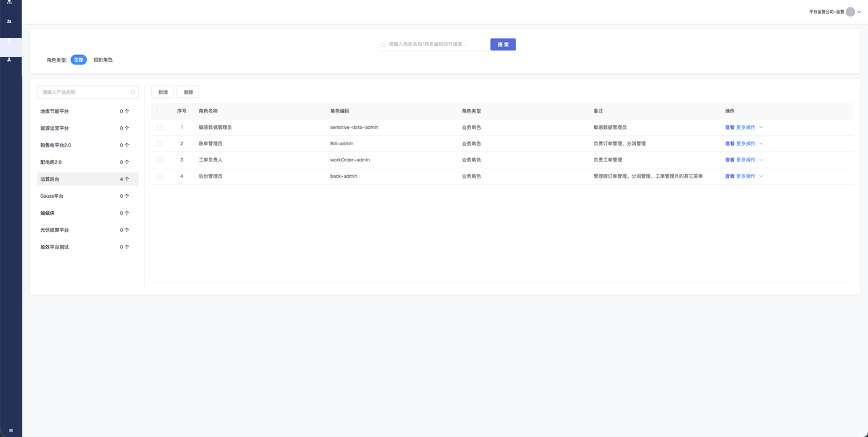The image size is (868, 437).
Task: Click the two-person group icon in sidebar
Action: tap(9, 22)
